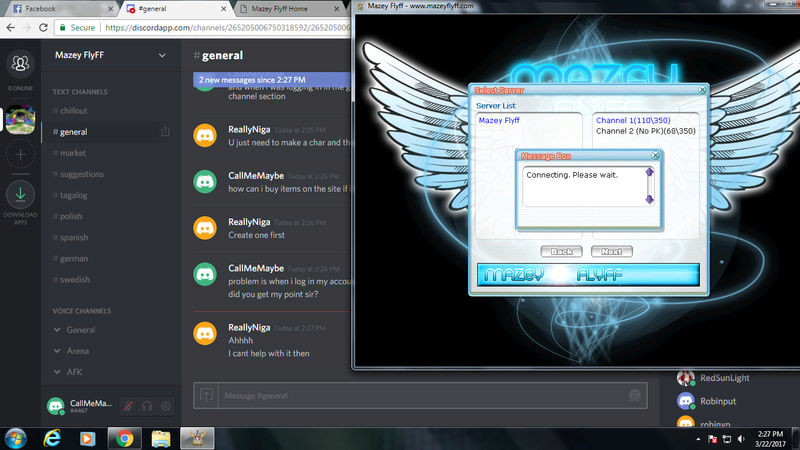
Task: Click the Next button in Select Server
Action: 612,252
